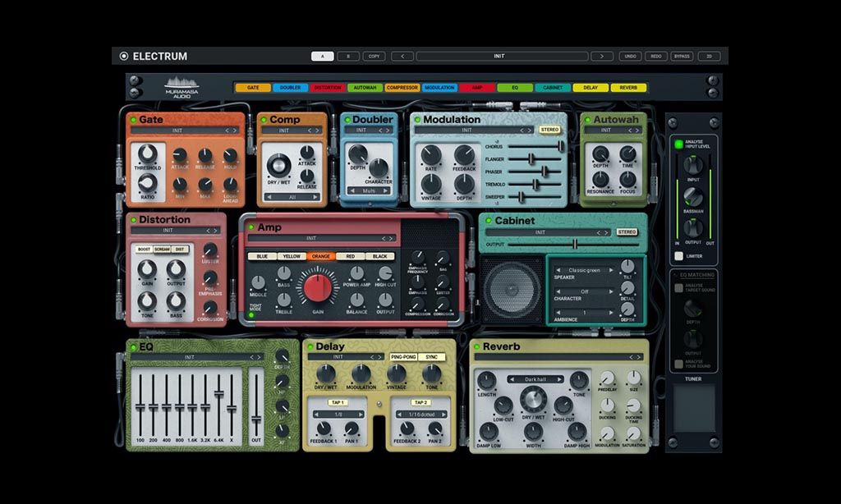The image size is (841, 504).
Task: Toggle Analyse Input Level button
Action: [678, 144]
